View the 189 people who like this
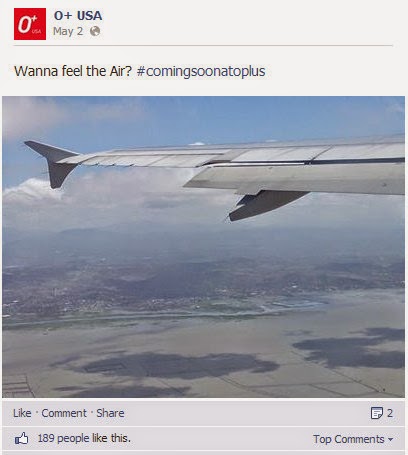 point(84,438)
